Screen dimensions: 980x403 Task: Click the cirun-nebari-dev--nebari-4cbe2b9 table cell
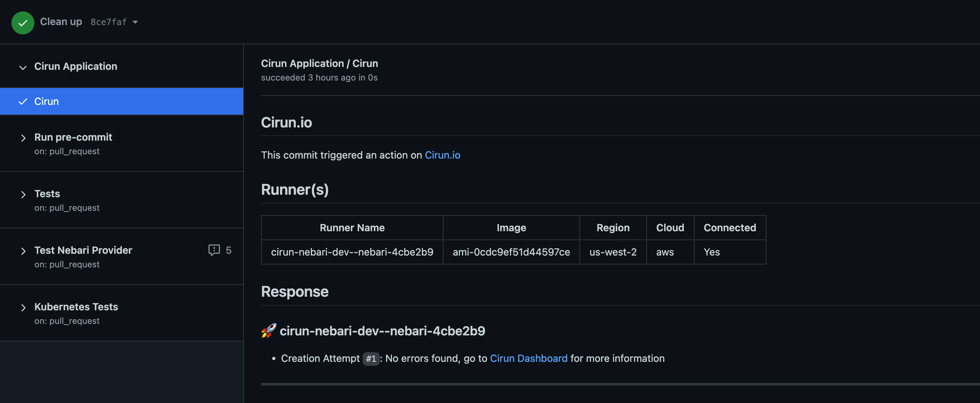pyautogui.click(x=352, y=252)
